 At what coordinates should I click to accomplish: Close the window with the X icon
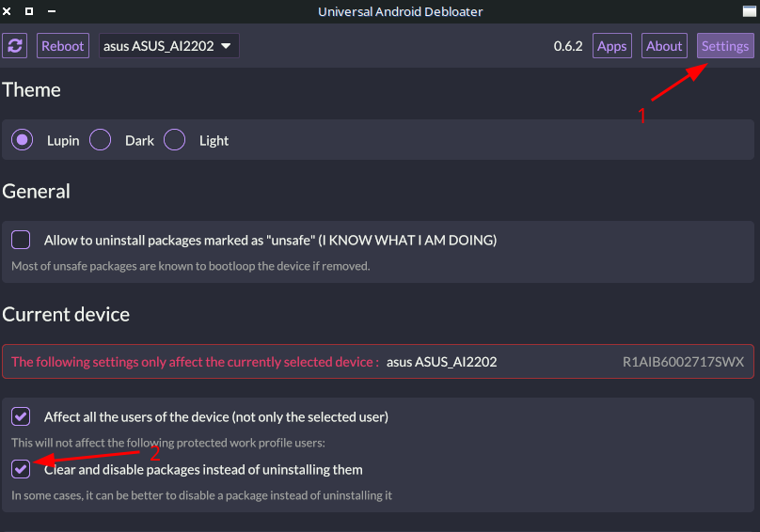tap(8, 10)
